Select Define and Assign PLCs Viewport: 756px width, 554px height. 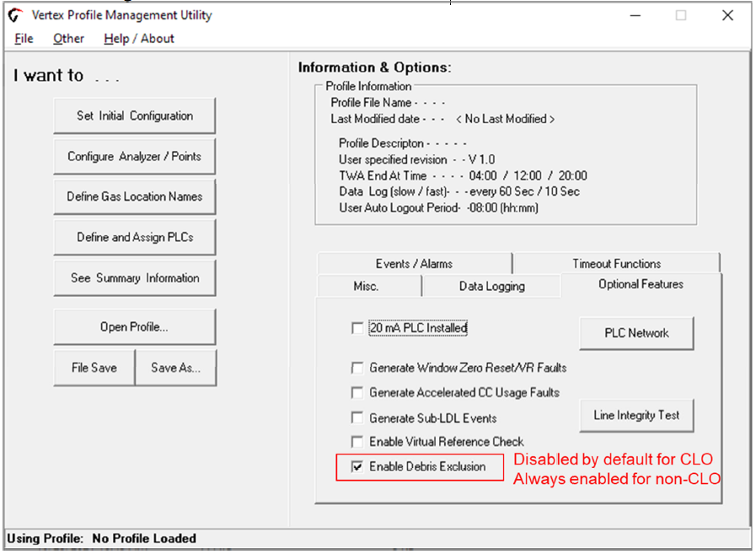(135, 237)
